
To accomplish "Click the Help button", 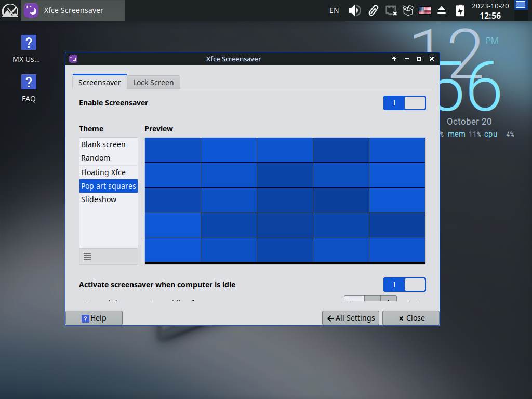I will point(94,318).
